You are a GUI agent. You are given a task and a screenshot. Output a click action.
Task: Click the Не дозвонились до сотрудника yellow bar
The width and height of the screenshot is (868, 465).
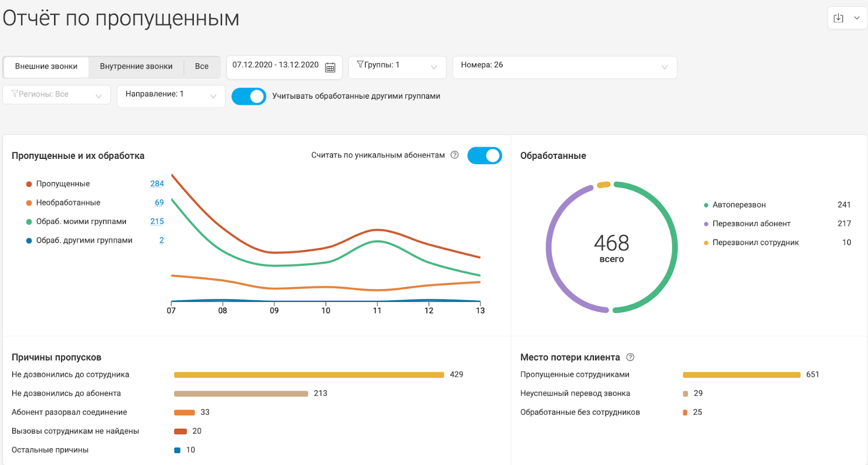(x=309, y=375)
